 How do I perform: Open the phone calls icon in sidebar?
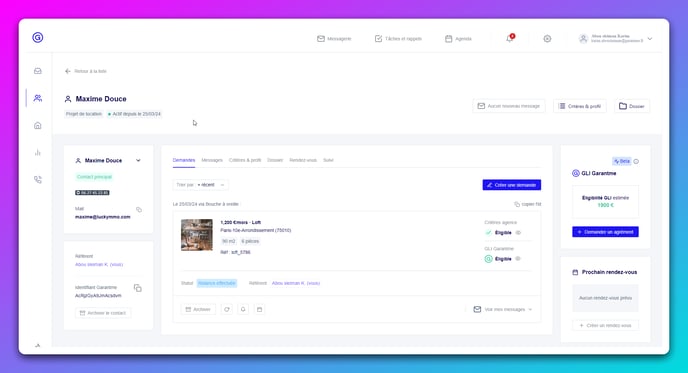(x=38, y=179)
